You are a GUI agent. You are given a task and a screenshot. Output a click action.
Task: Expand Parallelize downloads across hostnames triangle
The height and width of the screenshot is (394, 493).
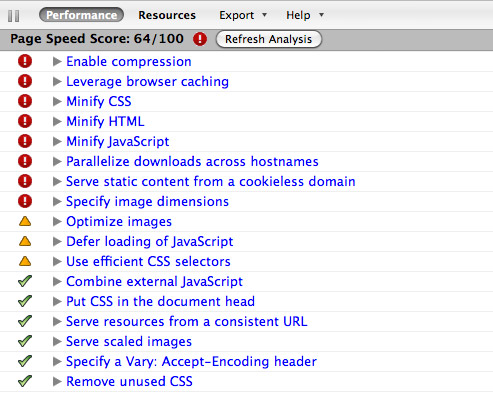pyautogui.click(x=57, y=161)
